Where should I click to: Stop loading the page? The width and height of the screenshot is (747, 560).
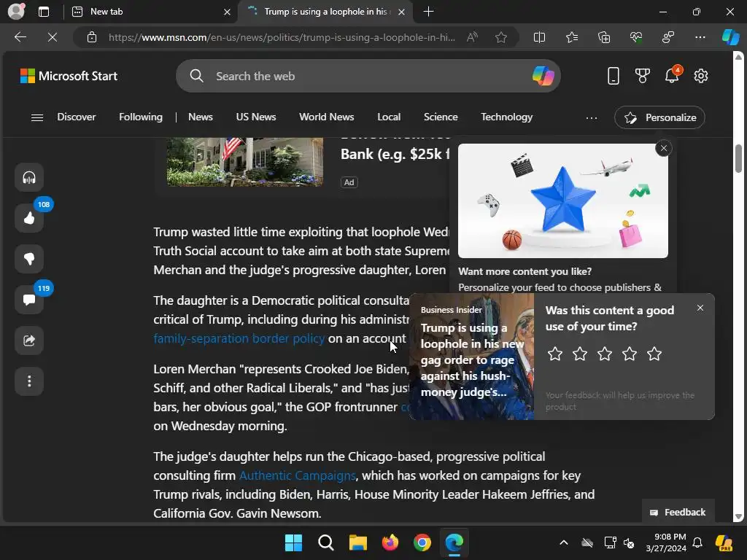point(53,37)
